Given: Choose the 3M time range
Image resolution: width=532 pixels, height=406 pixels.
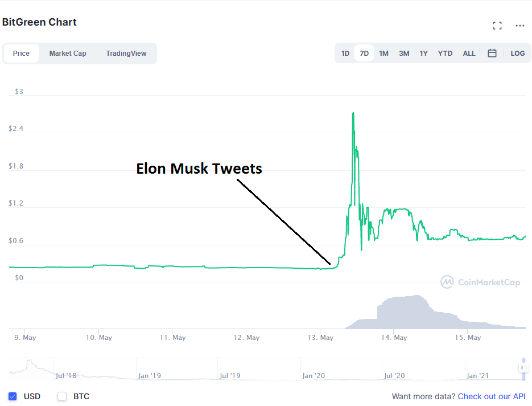Looking at the screenshot, I should coord(404,54).
